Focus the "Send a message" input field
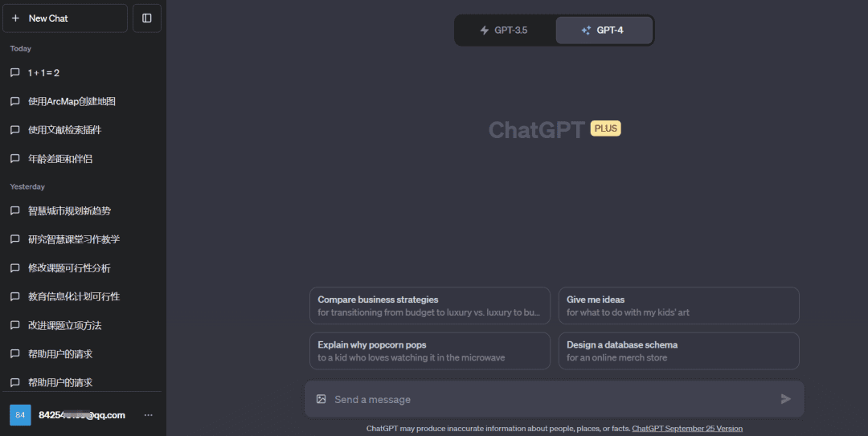The image size is (868, 436). tap(554, 400)
